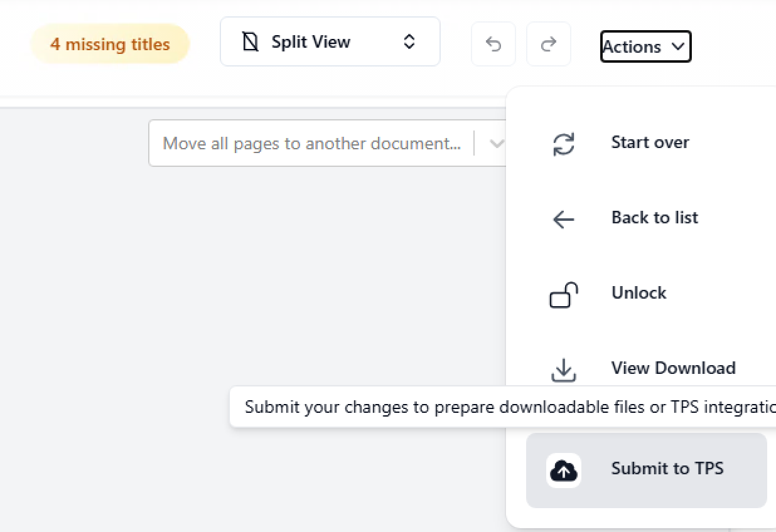Click the Start over refresh icon
This screenshot has height=532, width=776.
564,144
